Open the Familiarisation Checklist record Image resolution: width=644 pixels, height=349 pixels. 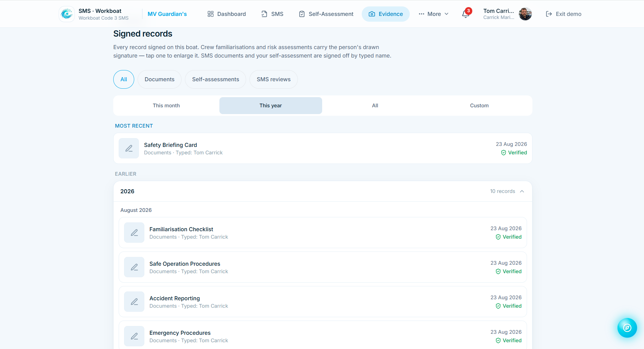click(323, 233)
